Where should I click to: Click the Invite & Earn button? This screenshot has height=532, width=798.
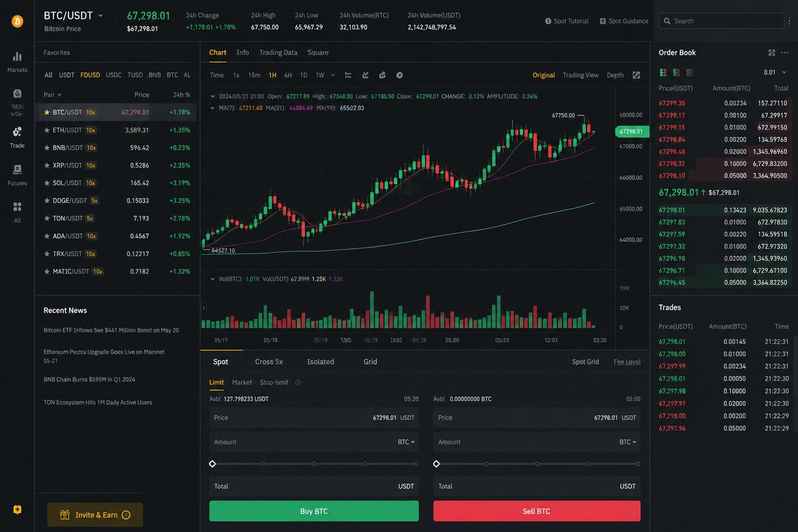point(95,515)
